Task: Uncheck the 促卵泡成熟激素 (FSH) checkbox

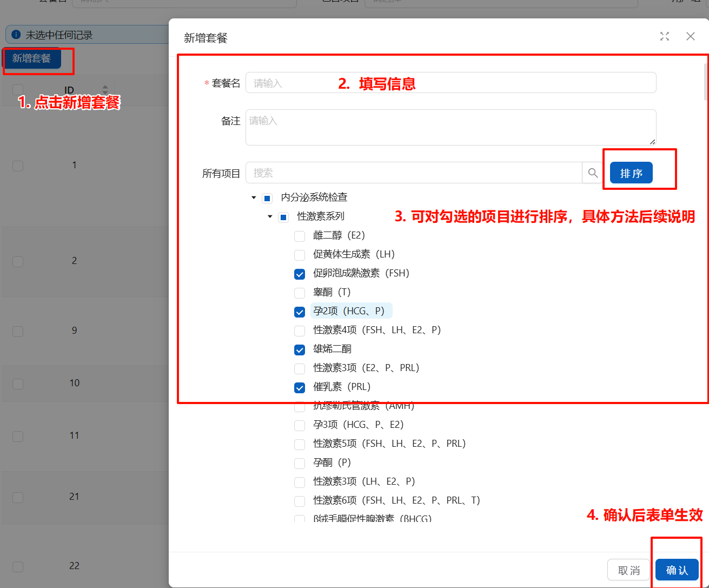Action: (300, 274)
